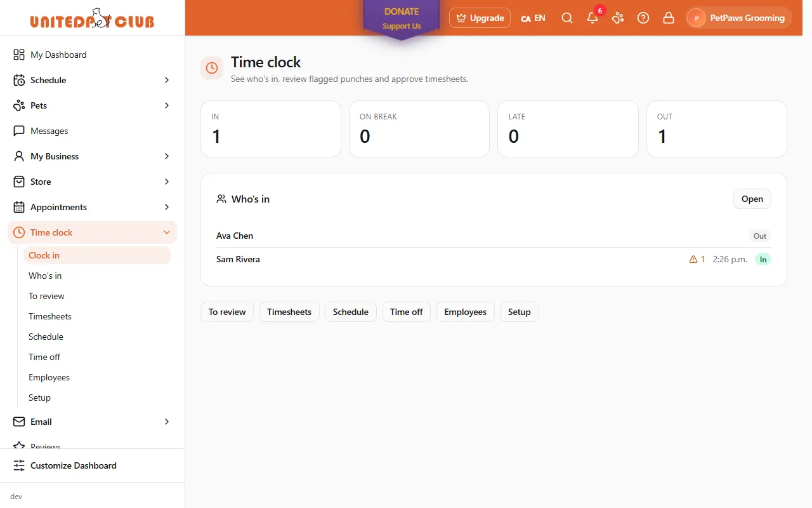Click the Messages speech bubble icon

[19, 131]
